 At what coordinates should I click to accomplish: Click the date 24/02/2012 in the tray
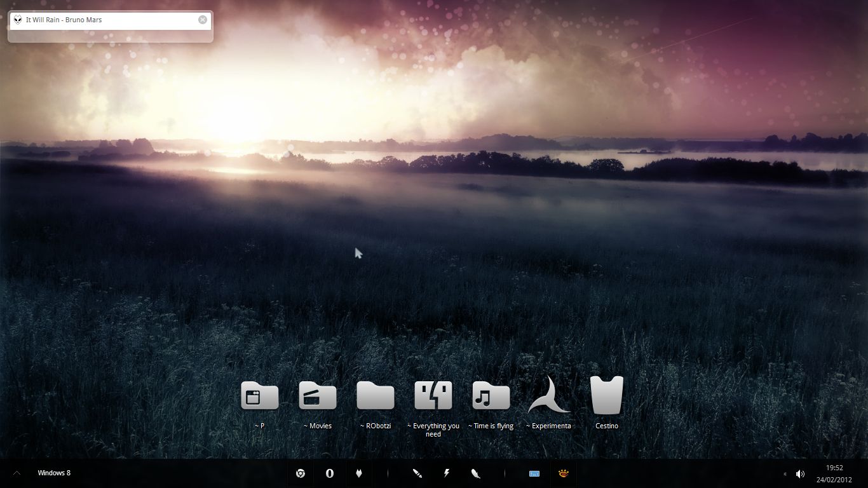click(834, 480)
